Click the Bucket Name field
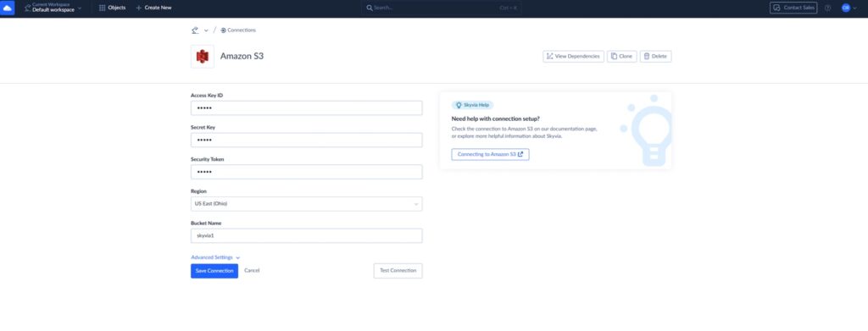The width and height of the screenshot is (868, 331). [x=307, y=236]
